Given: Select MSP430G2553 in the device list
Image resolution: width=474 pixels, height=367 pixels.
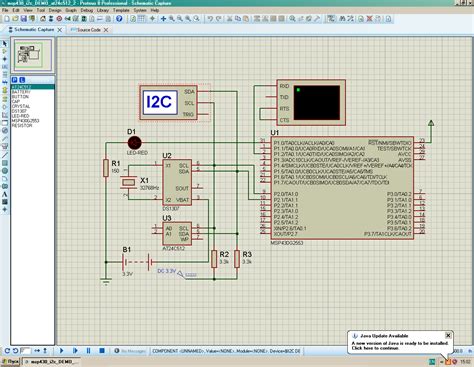Looking at the screenshot, I should point(26,121).
